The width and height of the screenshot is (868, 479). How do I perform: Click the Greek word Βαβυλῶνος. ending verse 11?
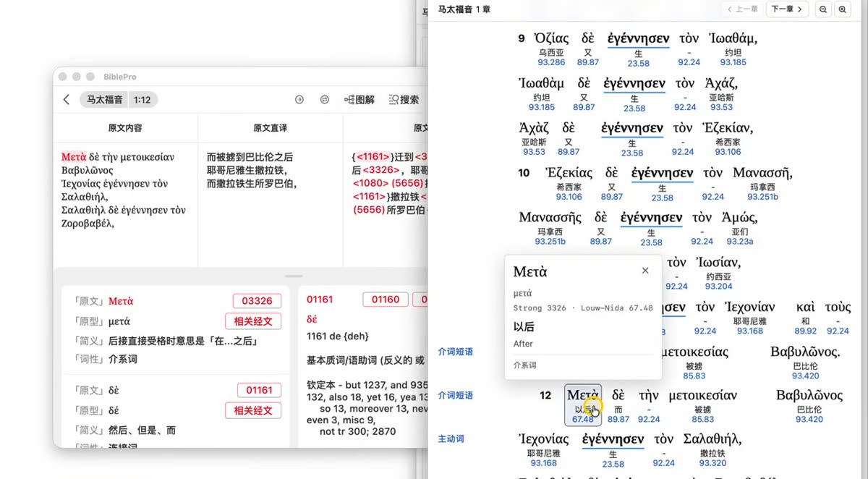(805, 352)
